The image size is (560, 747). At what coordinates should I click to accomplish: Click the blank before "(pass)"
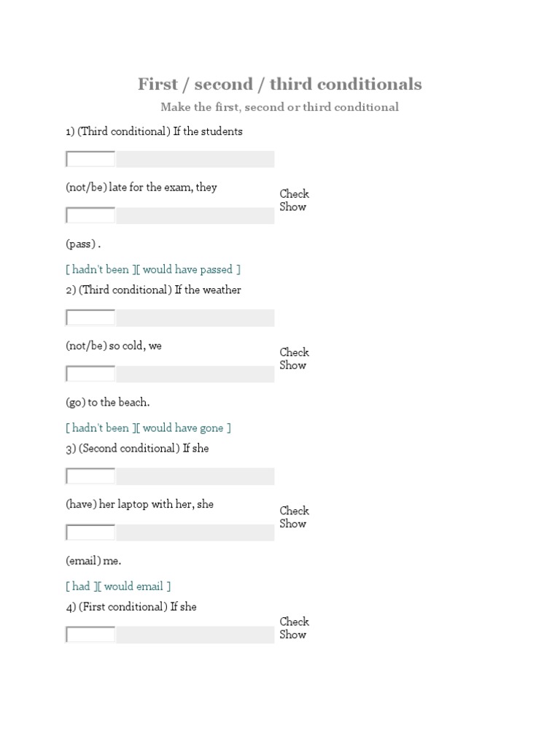(x=90, y=215)
